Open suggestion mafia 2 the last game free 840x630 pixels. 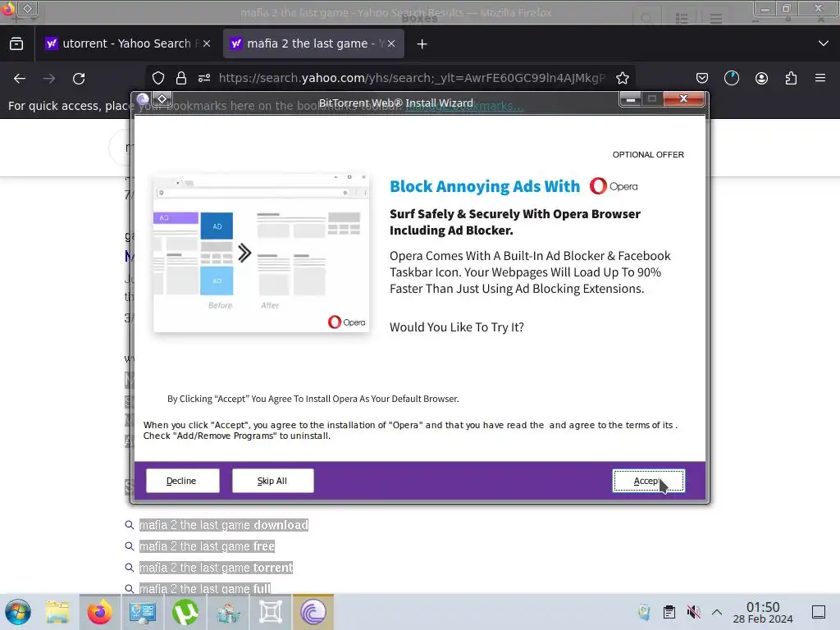coord(207,546)
